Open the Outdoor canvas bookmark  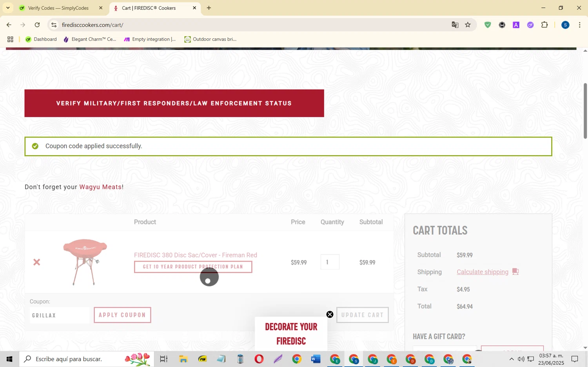[x=211, y=39]
